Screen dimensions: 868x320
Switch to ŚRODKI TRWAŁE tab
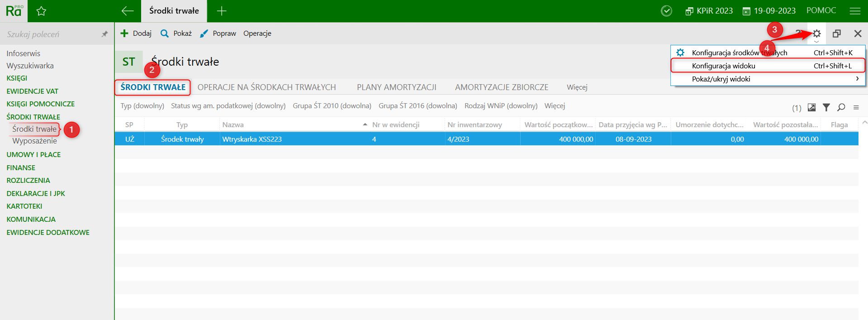[x=153, y=87]
